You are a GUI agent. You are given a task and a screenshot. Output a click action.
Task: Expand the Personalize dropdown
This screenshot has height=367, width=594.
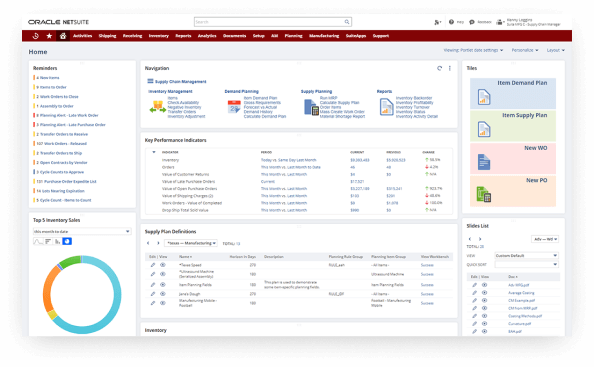coord(525,50)
